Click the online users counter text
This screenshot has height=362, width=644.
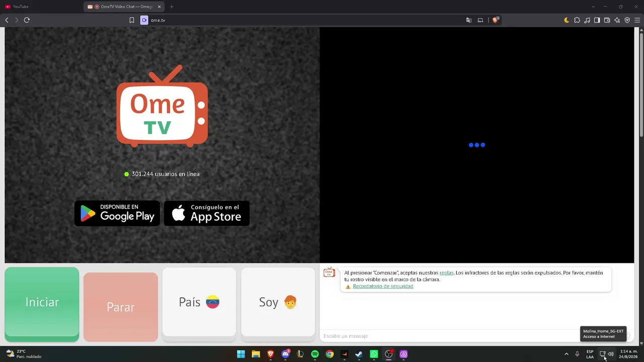pyautogui.click(x=166, y=174)
